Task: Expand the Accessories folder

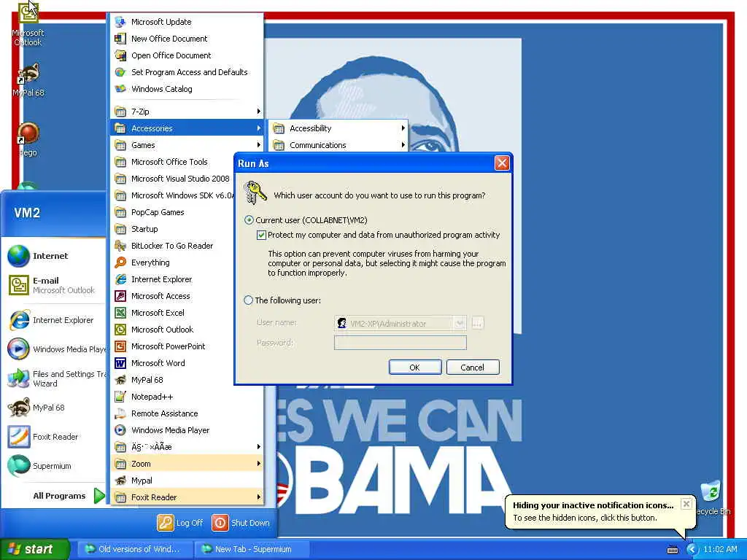Action: [x=187, y=128]
